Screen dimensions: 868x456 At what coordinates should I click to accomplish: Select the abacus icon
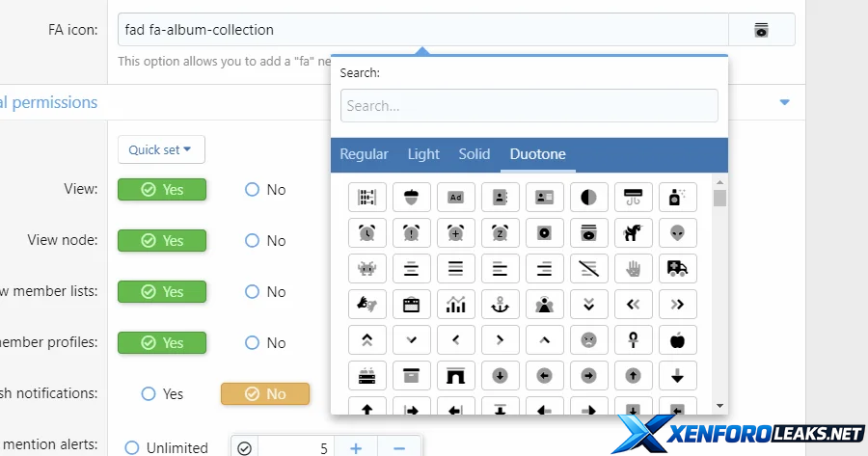(x=366, y=198)
